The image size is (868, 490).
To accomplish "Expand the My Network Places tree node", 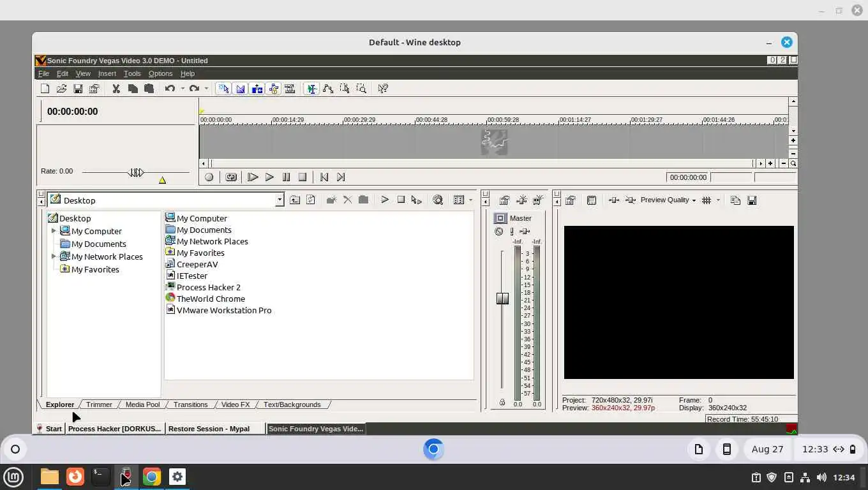I will [x=54, y=256].
